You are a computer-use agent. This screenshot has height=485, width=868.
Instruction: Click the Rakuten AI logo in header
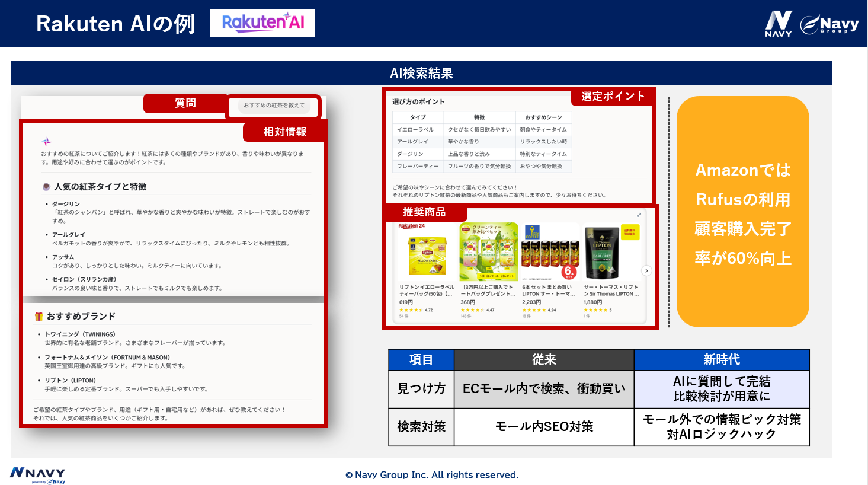tap(262, 23)
